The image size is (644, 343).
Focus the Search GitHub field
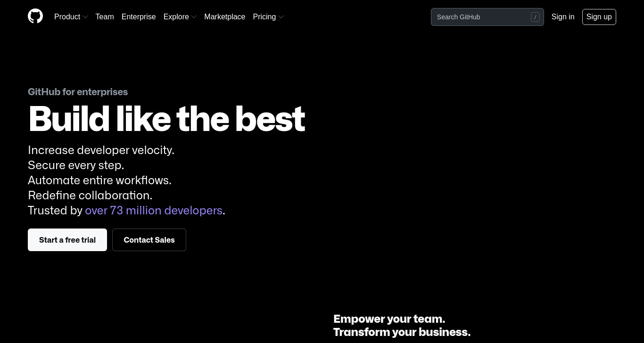(x=487, y=17)
